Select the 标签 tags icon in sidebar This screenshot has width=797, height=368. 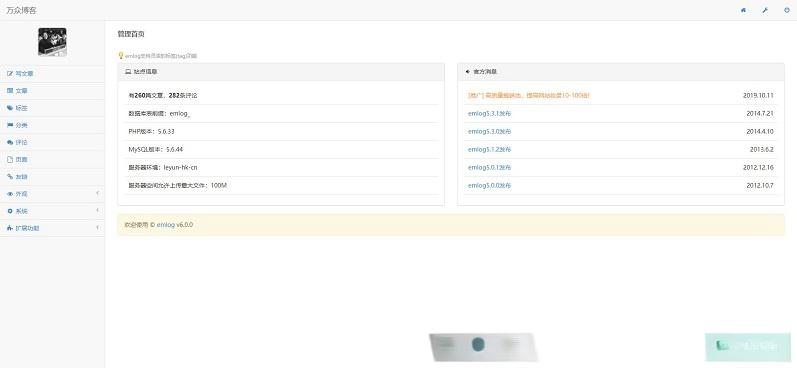coord(10,108)
